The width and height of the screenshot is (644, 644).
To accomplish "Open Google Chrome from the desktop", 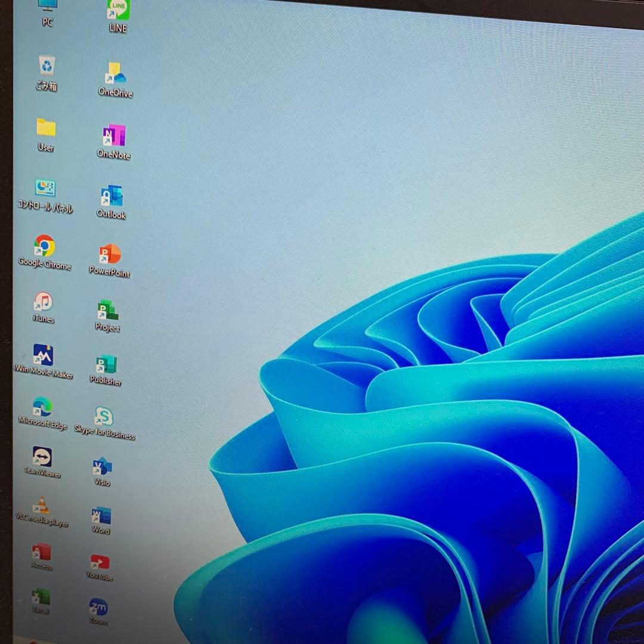I will [43, 246].
